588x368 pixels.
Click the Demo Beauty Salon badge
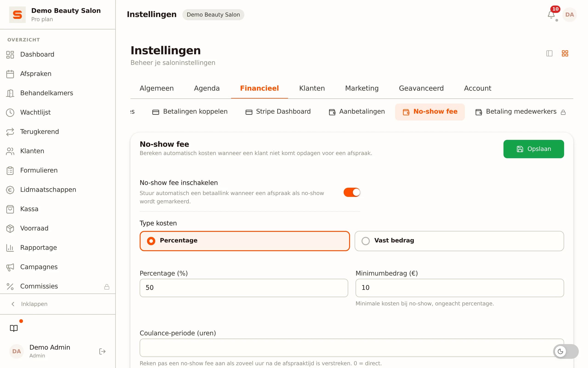click(213, 14)
